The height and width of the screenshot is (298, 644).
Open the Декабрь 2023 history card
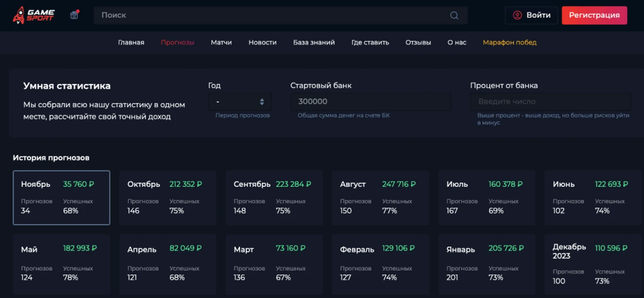click(593, 264)
